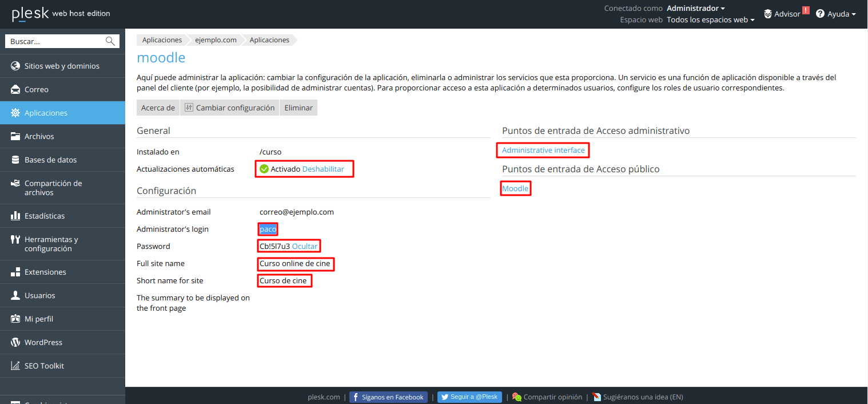The image size is (868, 404).
Task: Click the highlighted paco login value
Action: 268,229
